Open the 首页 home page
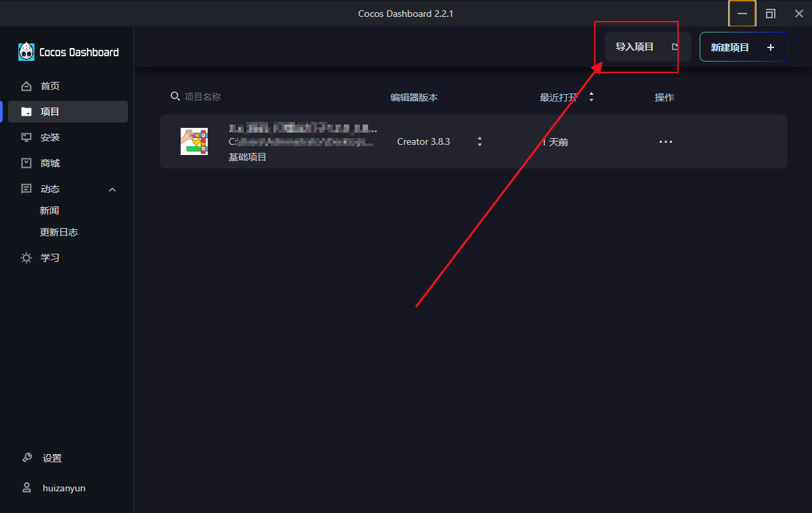Screen dimensions: 812x513 coord(49,86)
